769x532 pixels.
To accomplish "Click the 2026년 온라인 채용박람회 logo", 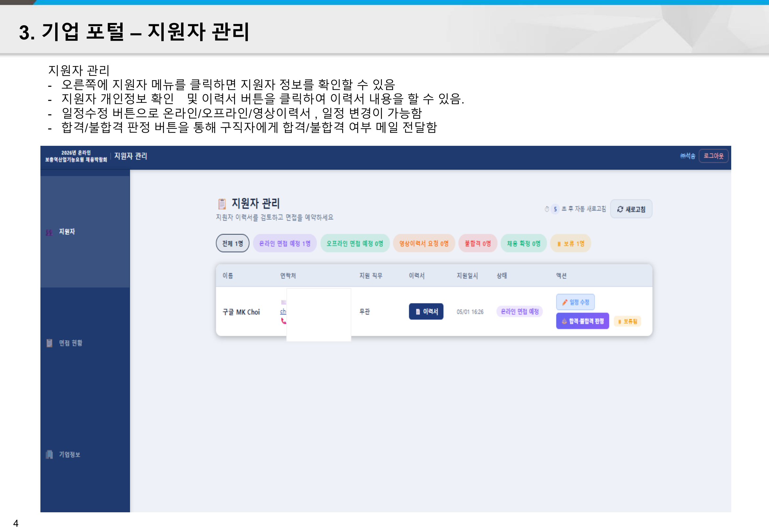I will [x=76, y=156].
